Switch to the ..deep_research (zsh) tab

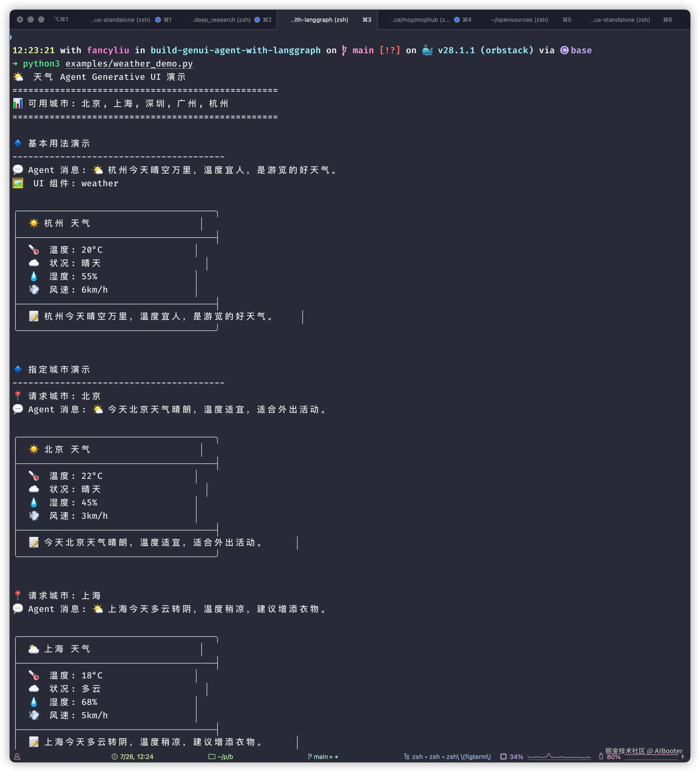click(x=220, y=19)
